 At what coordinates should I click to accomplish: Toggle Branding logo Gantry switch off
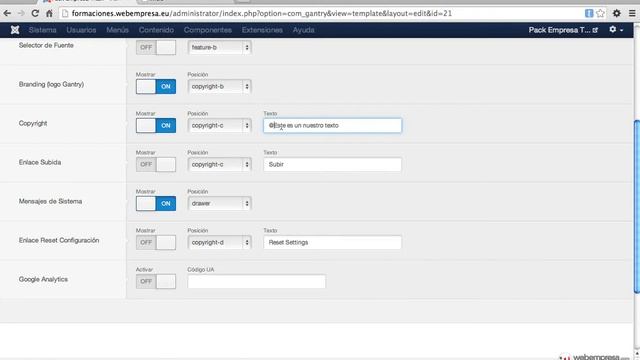coord(156,87)
